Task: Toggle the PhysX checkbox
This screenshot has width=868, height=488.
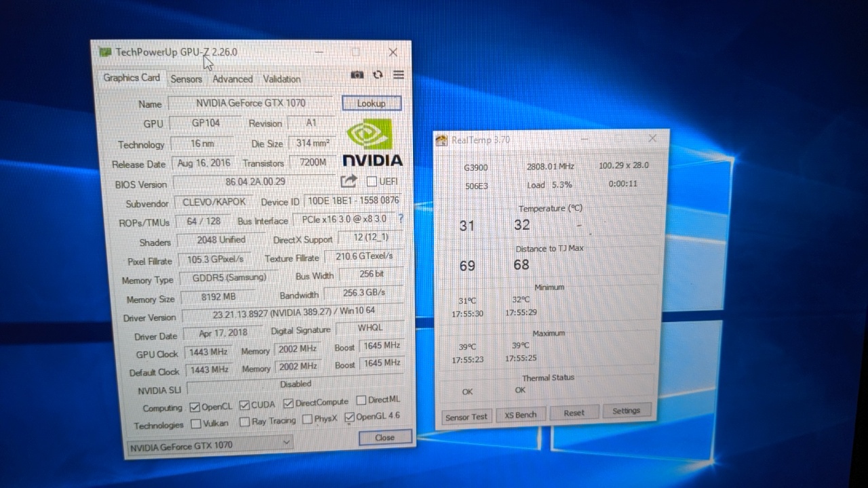Action: coord(307,419)
